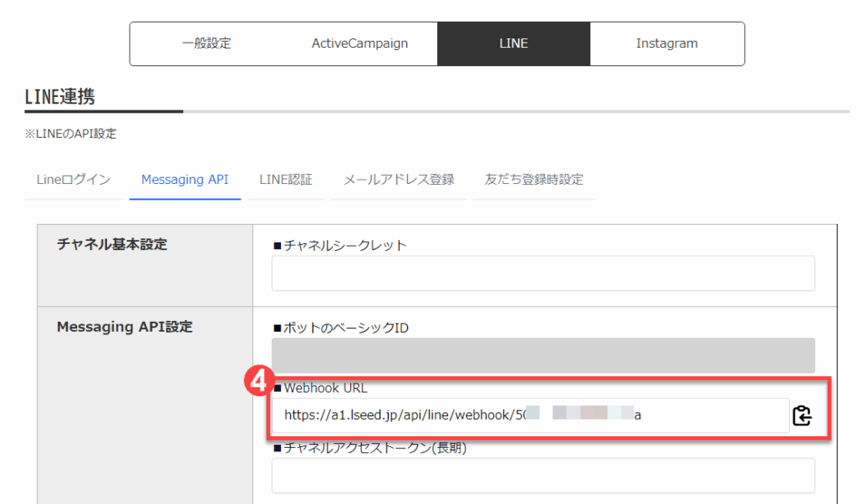The width and height of the screenshot is (856, 504).
Task: Switch to the 一般設定 tab
Action: tap(206, 43)
